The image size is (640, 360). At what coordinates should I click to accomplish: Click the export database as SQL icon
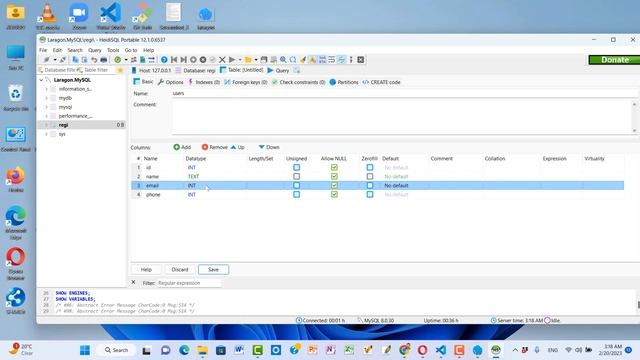[x=142, y=60]
